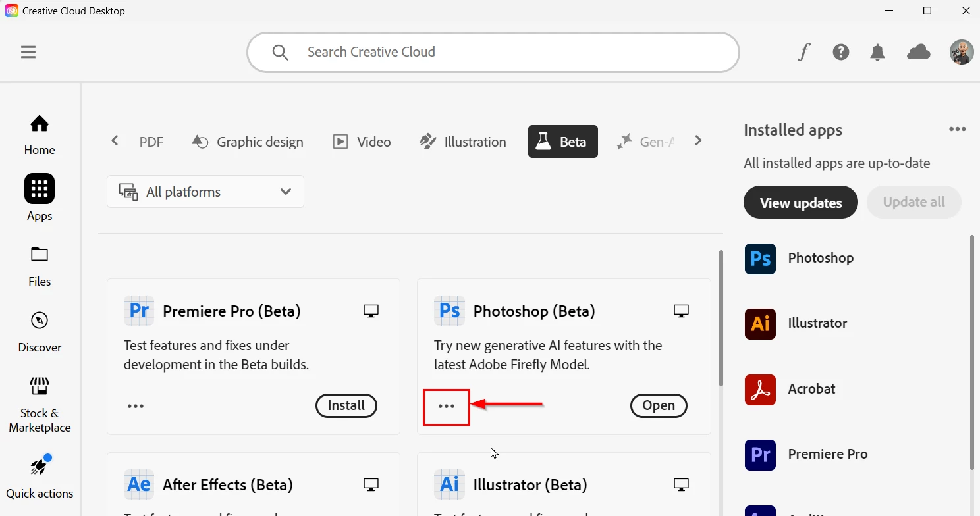Click the fonts (f) icon
Image resolution: width=980 pixels, height=516 pixels.
(803, 52)
